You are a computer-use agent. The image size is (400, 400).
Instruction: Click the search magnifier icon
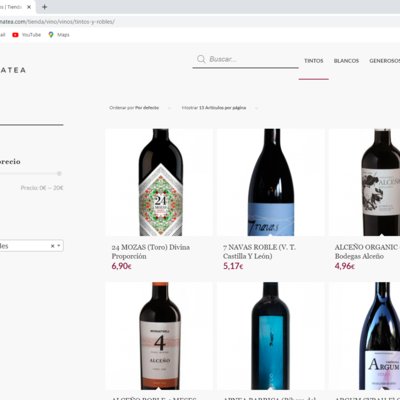coord(201,59)
